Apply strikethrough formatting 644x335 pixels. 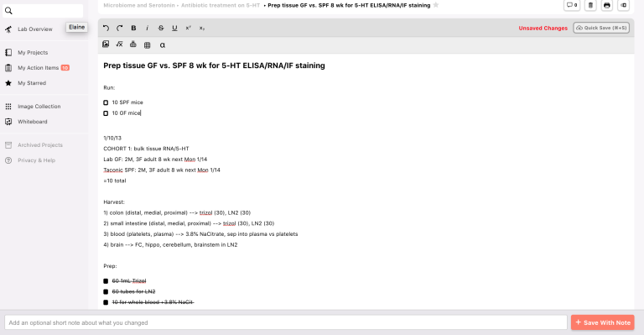point(161,28)
